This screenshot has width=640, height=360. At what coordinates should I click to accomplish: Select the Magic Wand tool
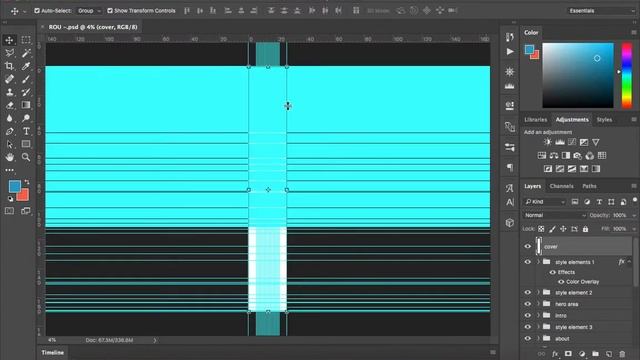click(26, 53)
